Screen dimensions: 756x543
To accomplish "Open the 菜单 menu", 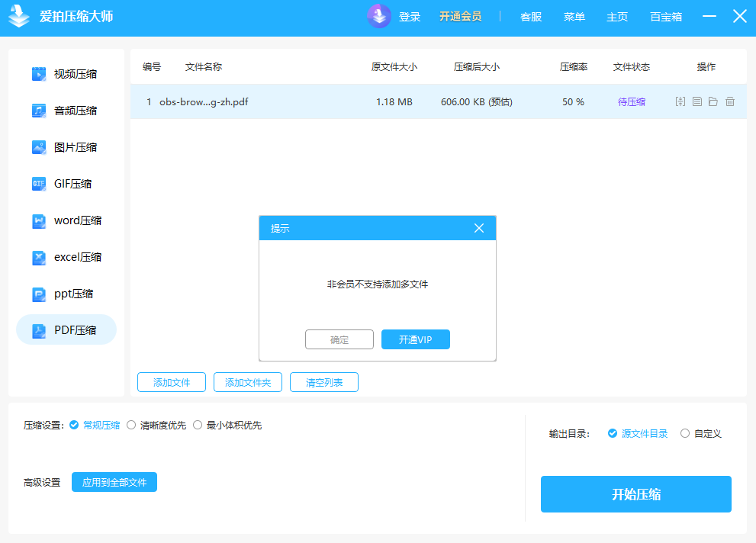I will pos(574,16).
